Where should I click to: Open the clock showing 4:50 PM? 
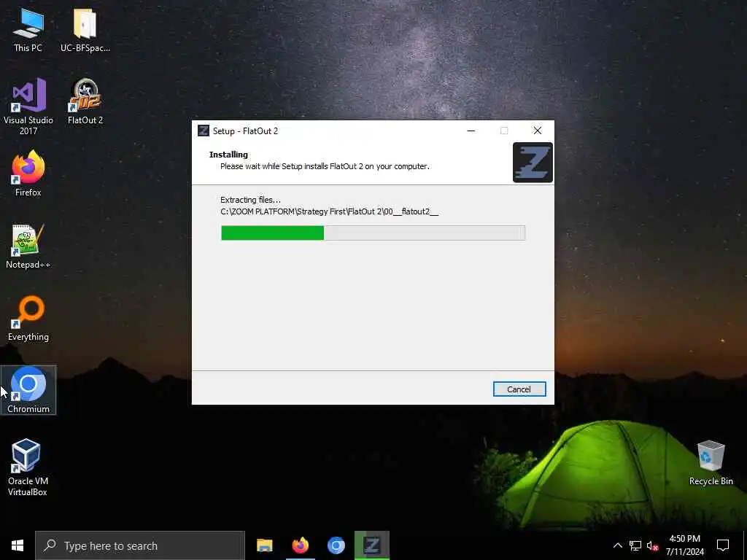(684, 545)
